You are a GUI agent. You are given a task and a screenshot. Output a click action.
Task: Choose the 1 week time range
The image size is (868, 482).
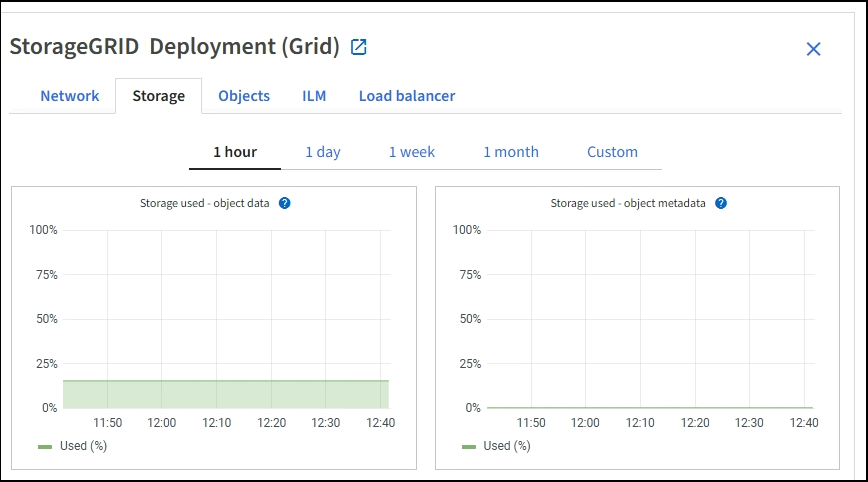pyautogui.click(x=411, y=152)
